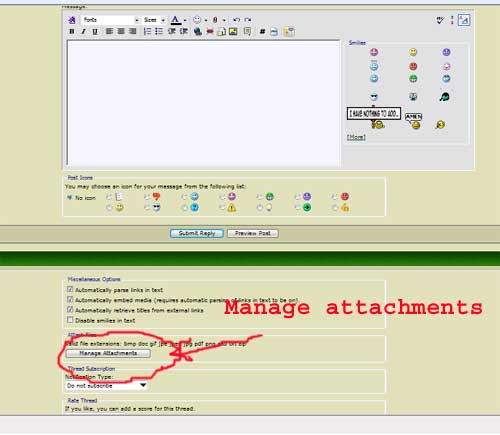
Task: Insert a hyperlink using globe icon
Action: coord(198,32)
